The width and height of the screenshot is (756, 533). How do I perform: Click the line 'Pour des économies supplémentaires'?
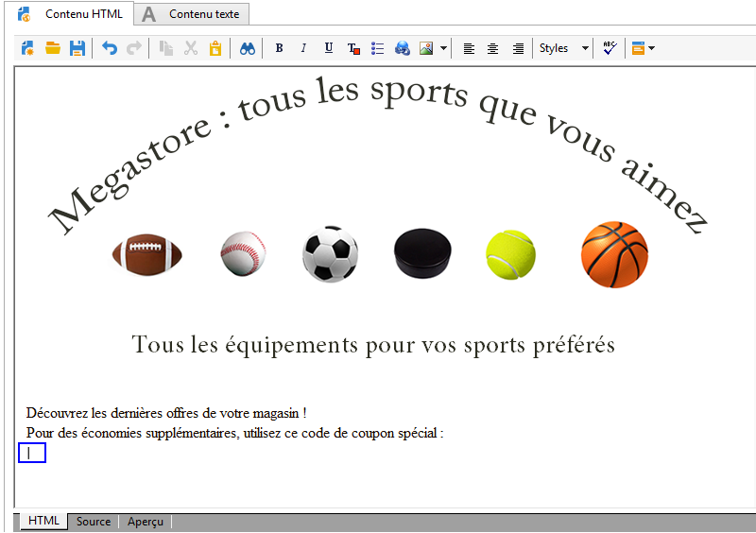pyautogui.click(x=234, y=433)
